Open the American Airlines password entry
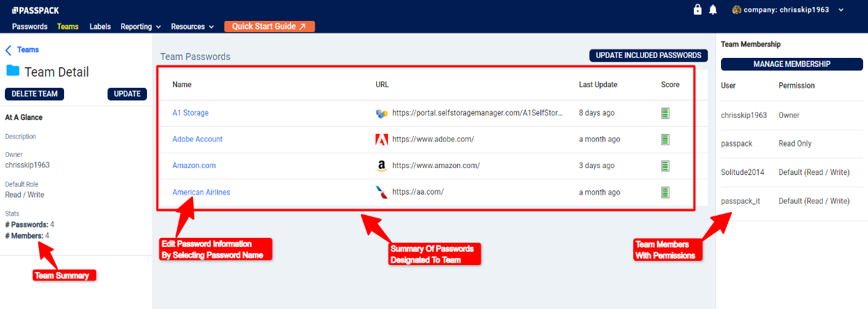The width and height of the screenshot is (868, 309). click(x=201, y=193)
